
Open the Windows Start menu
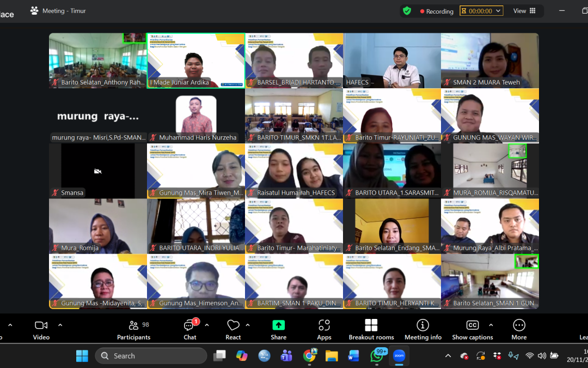click(82, 355)
